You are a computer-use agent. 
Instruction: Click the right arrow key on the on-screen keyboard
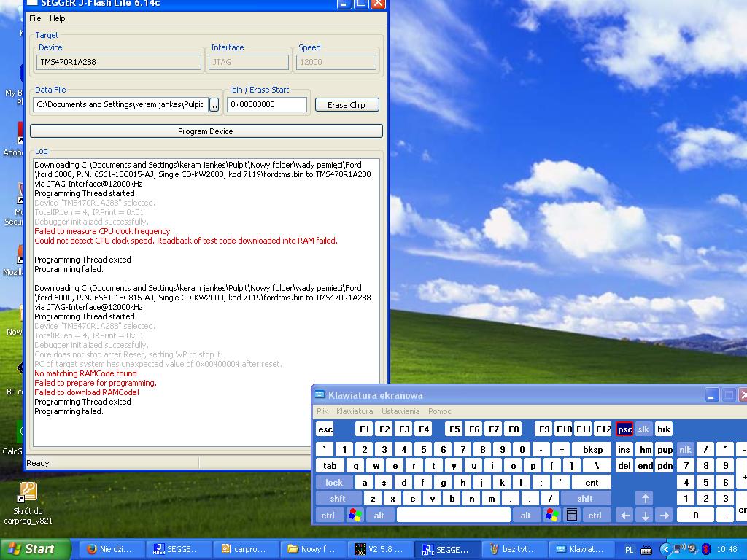[665, 515]
